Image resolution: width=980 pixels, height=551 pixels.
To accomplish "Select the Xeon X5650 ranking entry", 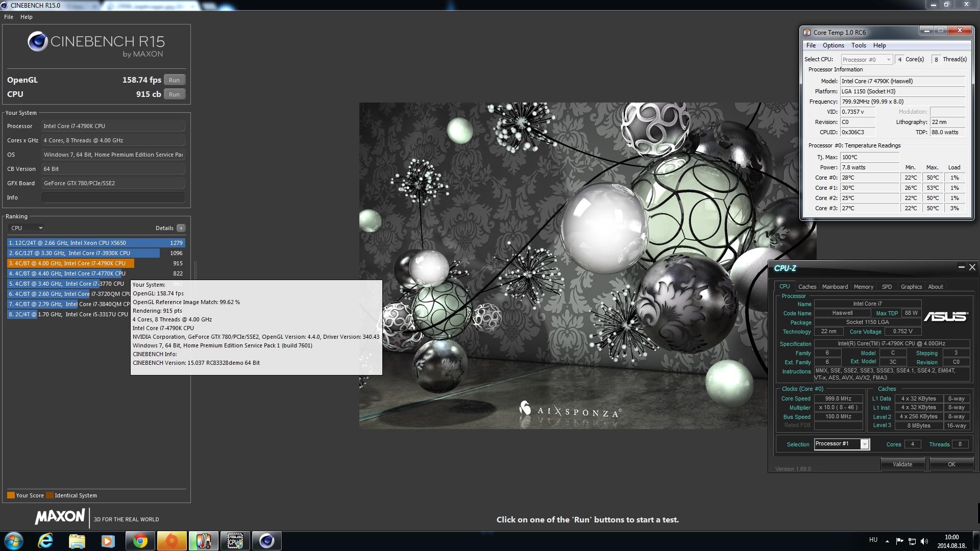I will tap(96, 243).
